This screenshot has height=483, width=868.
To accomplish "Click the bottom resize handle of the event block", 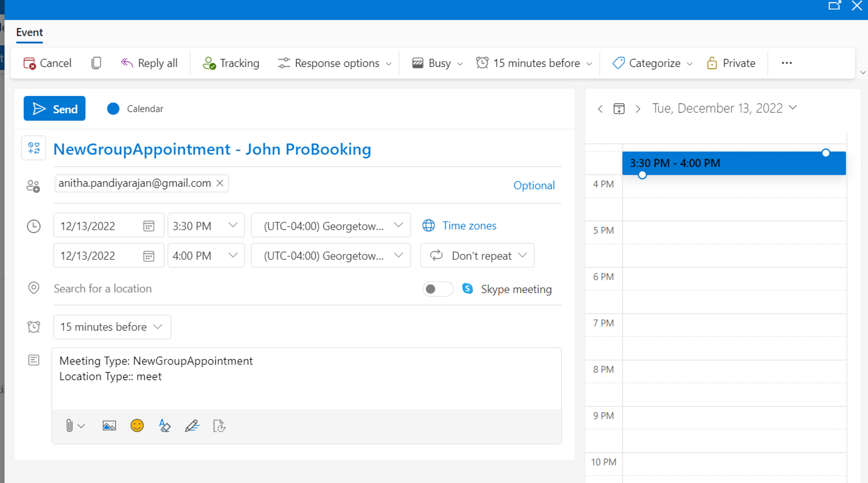I will pos(642,175).
